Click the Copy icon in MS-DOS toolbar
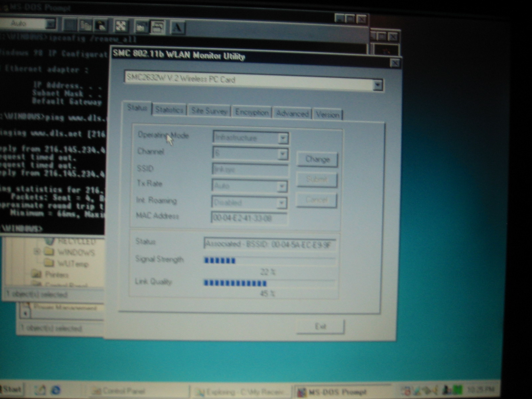 coord(86,25)
